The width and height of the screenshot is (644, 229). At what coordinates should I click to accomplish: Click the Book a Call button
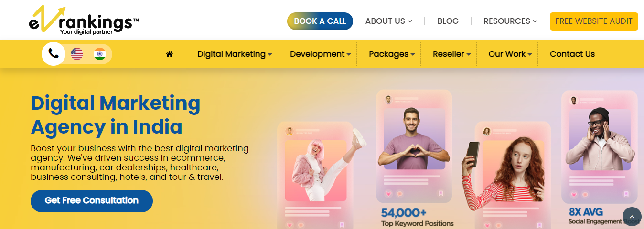click(x=320, y=21)
